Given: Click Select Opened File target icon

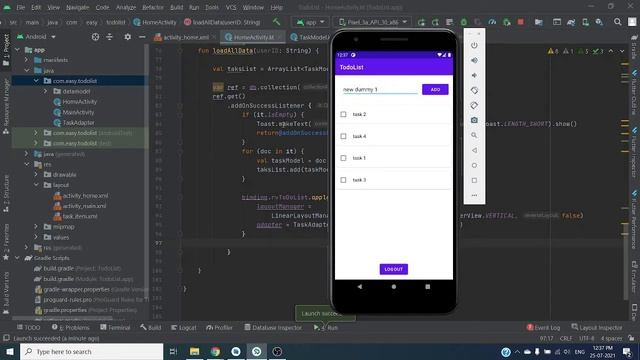Looking at the screenshot, I should click(95, 37).
